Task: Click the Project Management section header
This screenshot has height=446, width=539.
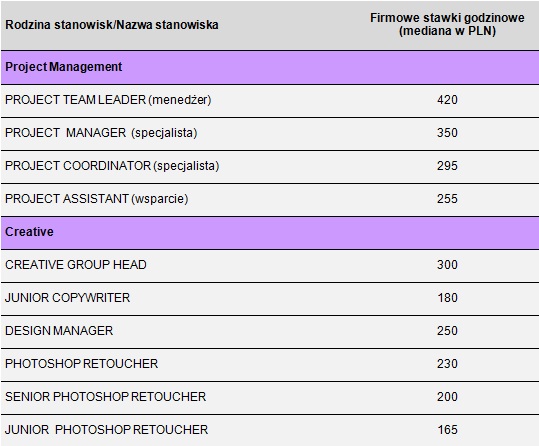Action: click(270, 67)
